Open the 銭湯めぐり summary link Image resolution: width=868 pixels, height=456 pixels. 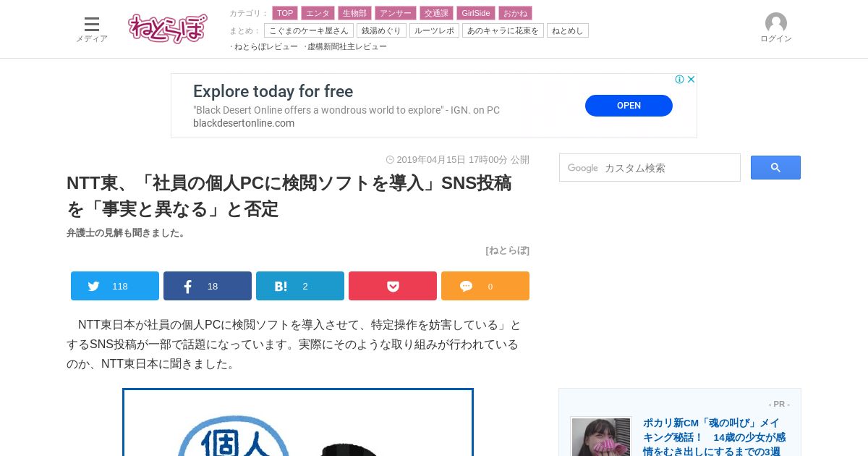coord(381,30)
